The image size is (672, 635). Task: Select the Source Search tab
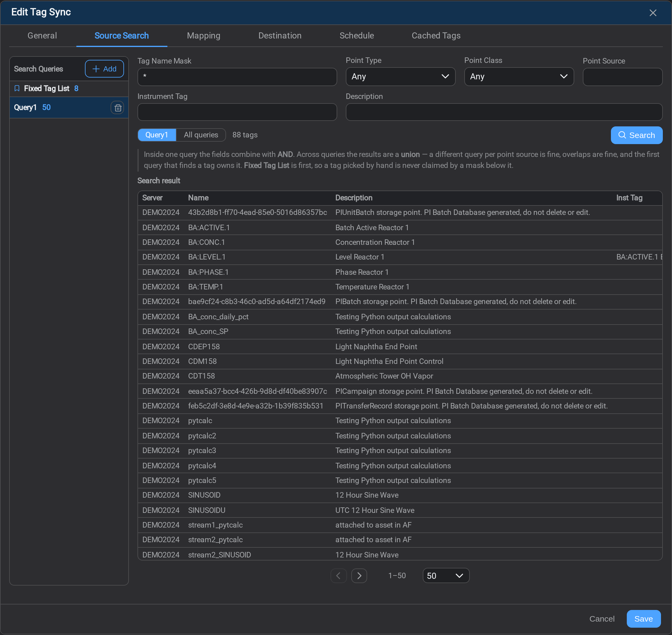[122, 35]
